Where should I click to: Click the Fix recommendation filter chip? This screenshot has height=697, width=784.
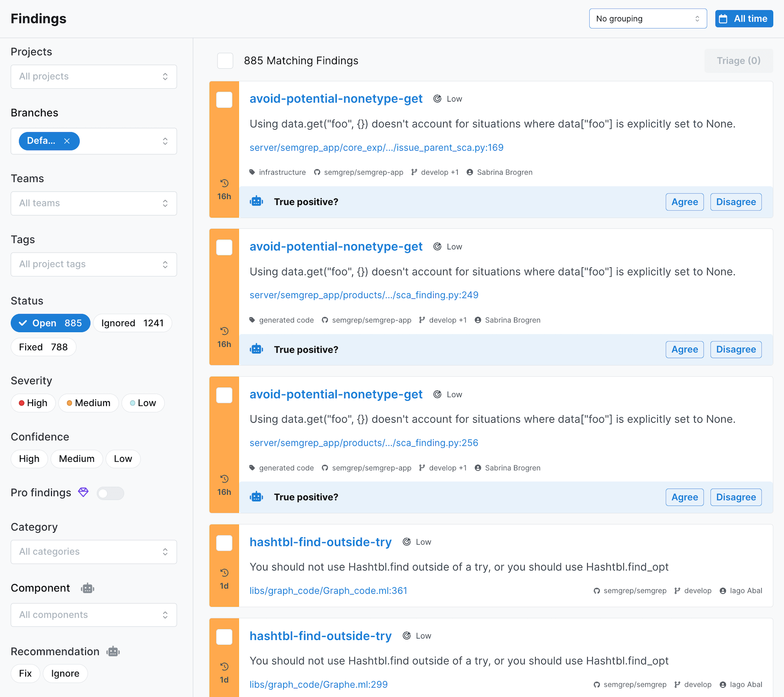(x=25, y=673)
